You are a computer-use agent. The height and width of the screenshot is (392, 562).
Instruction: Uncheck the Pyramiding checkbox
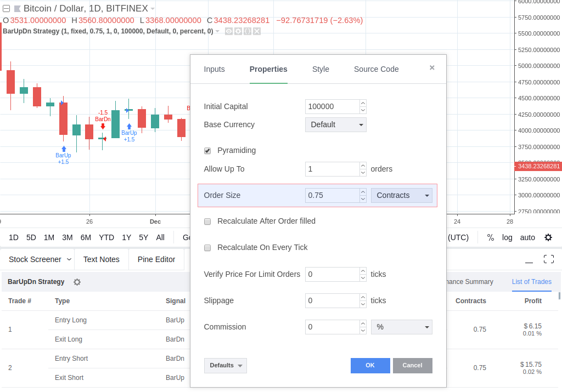(x=207, y=151)
